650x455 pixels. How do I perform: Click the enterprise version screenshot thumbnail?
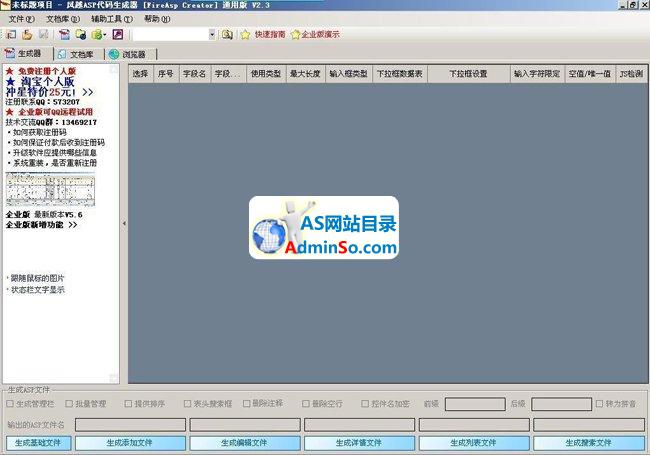[x=50, y=189]
